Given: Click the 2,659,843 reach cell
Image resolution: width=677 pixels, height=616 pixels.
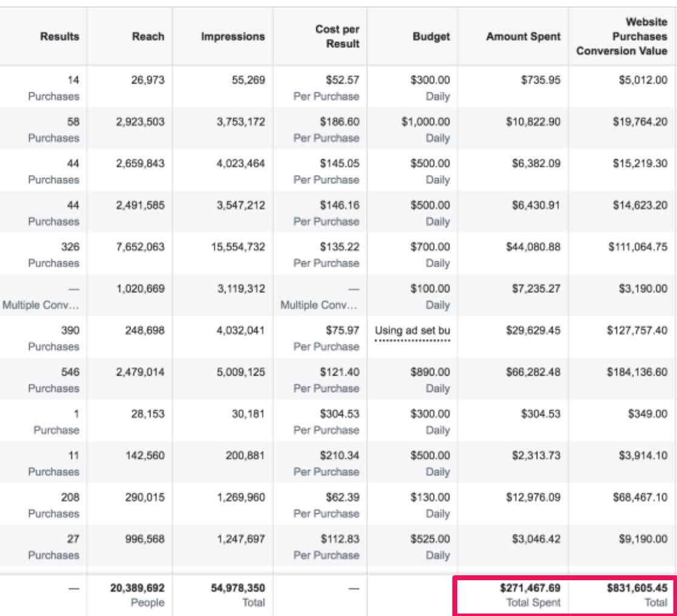Looking at the screenshot, I should (140, 163).
